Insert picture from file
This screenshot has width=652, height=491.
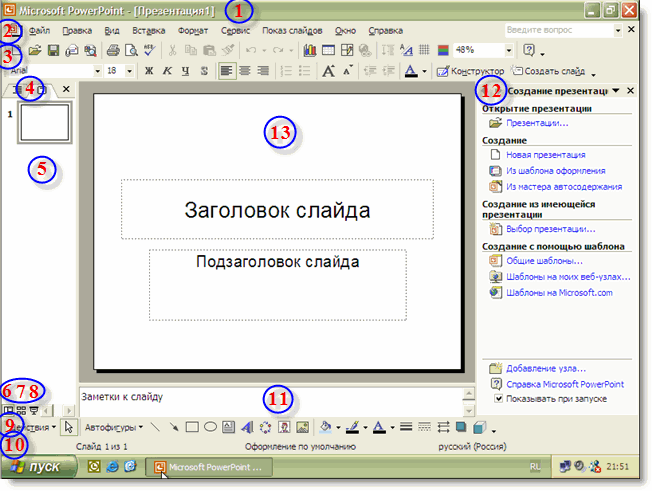click(x=303, y=427)
